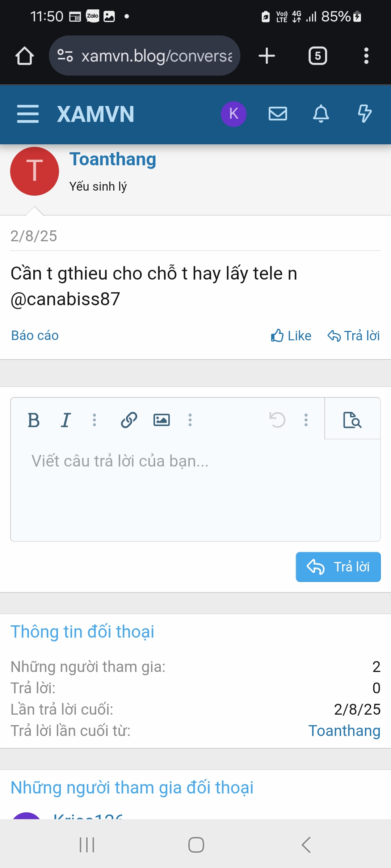Expand more options next to undo
This screenshot has width=391, height=868.
(306, 420)
